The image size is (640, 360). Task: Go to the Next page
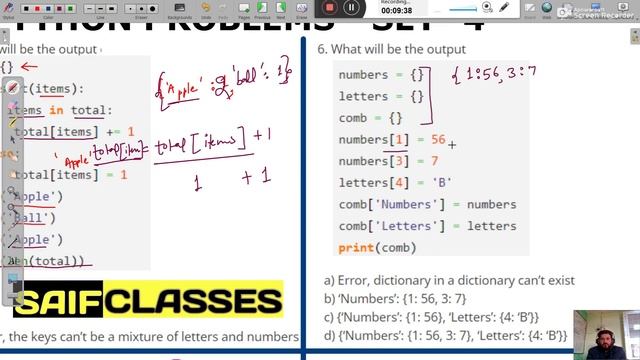[281, 10]
